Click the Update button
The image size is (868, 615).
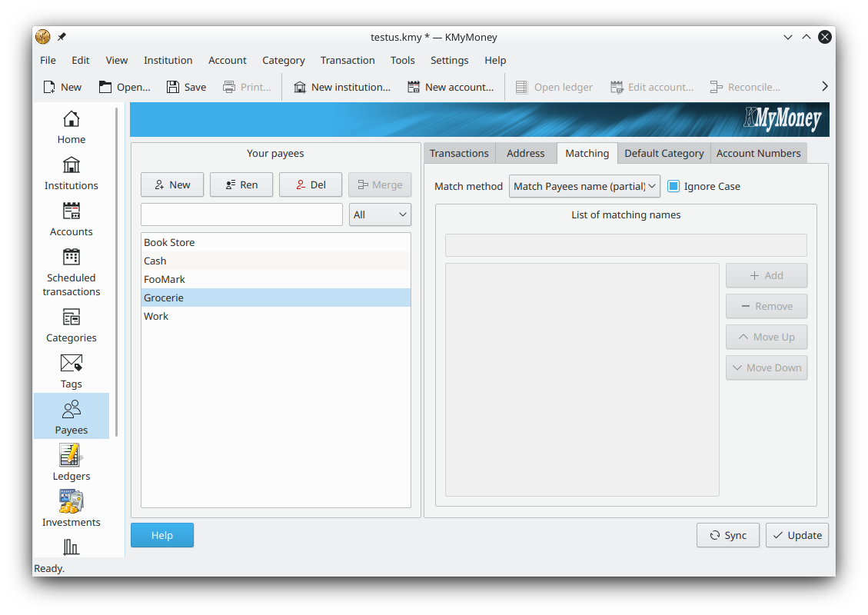(796, 535)
